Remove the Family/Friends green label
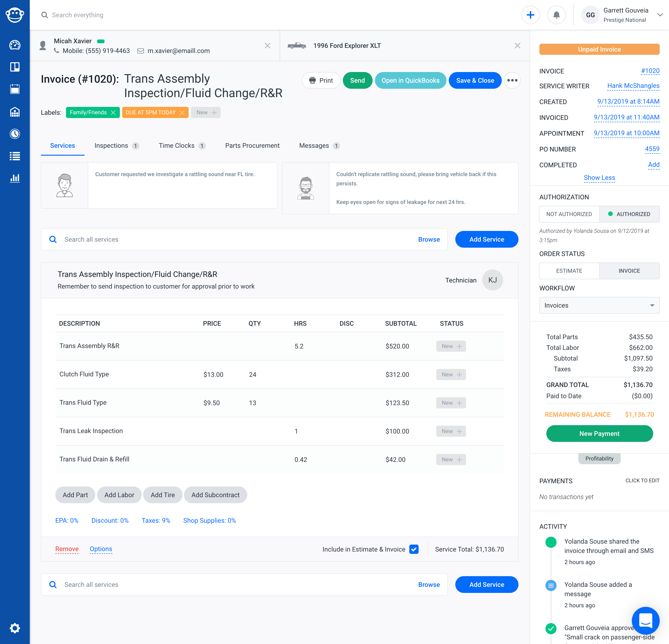The image size is (669, 644). click(x=113, y=113)
